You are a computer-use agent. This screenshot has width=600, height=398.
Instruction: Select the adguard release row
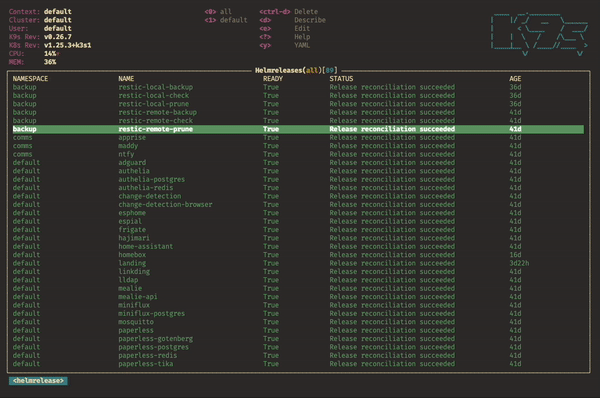pos(298,163)
